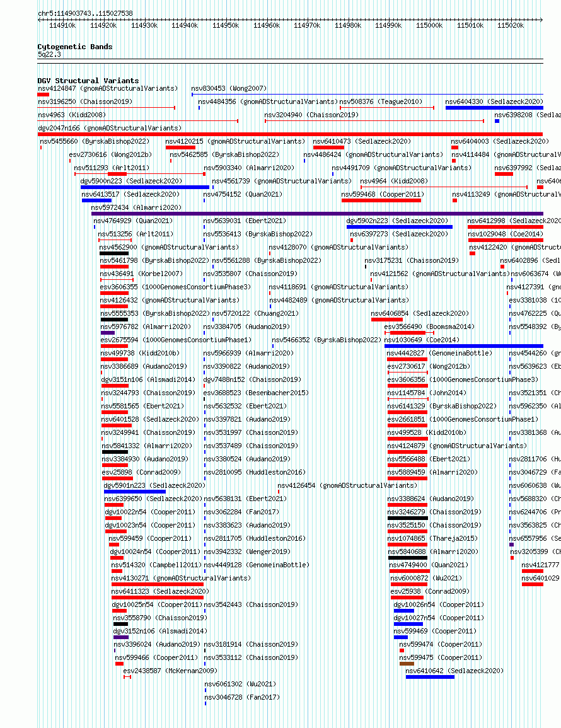Open variant nsv4120215 (gnomADStructuralVariants)
This screenshot has height=728, width=561.
(236, 141)
